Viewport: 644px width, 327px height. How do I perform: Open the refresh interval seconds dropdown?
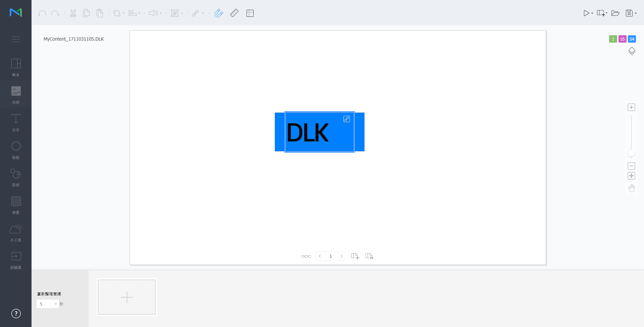[x=48, y=304]
